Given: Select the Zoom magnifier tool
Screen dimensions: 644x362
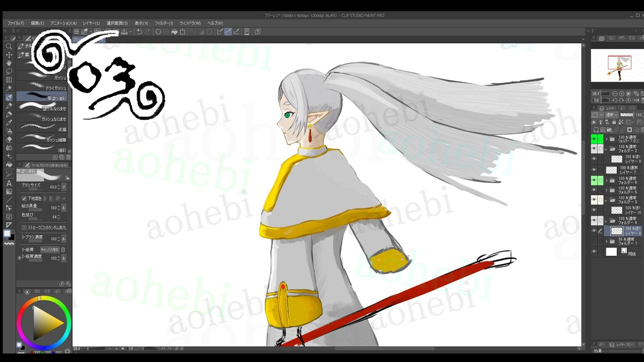Looking at the screenshot, I should point(9,46).
